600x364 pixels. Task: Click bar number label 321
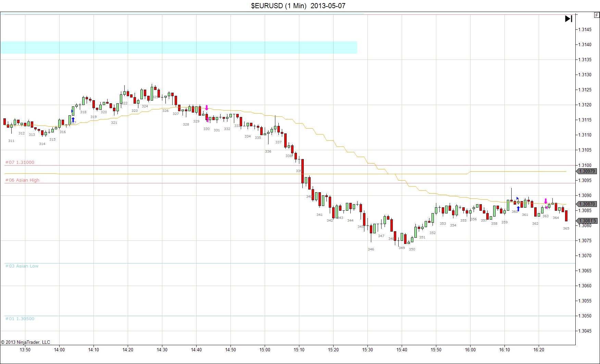pos(114,123)
